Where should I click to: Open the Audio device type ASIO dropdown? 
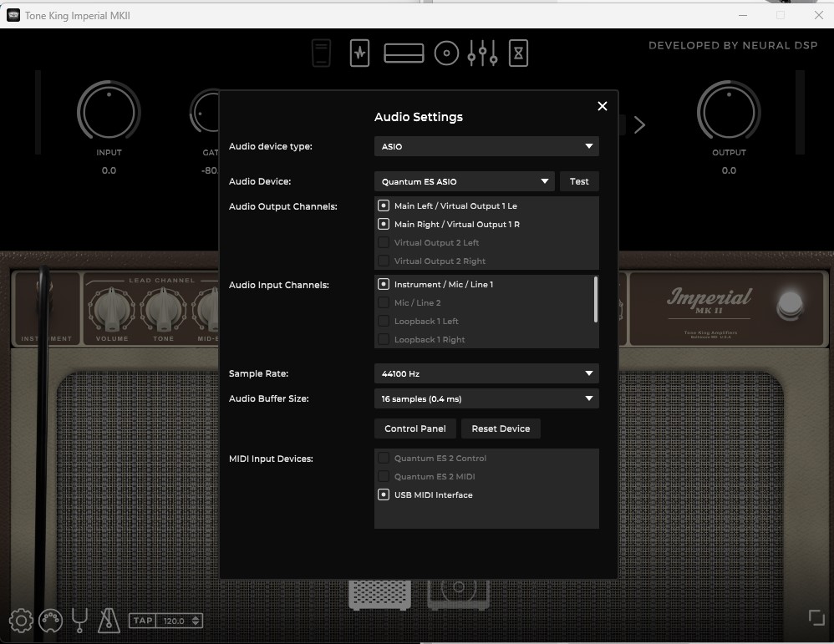(486, 146)
